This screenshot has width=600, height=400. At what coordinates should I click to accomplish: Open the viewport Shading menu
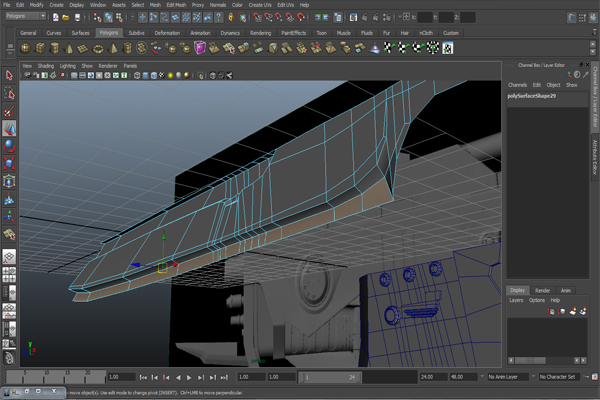46,66
